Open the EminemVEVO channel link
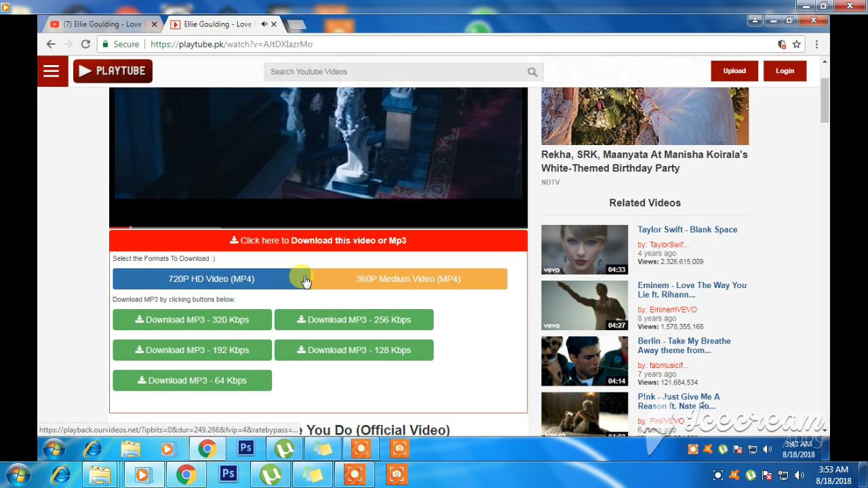 pyautogui.click(x=673, y=310)
